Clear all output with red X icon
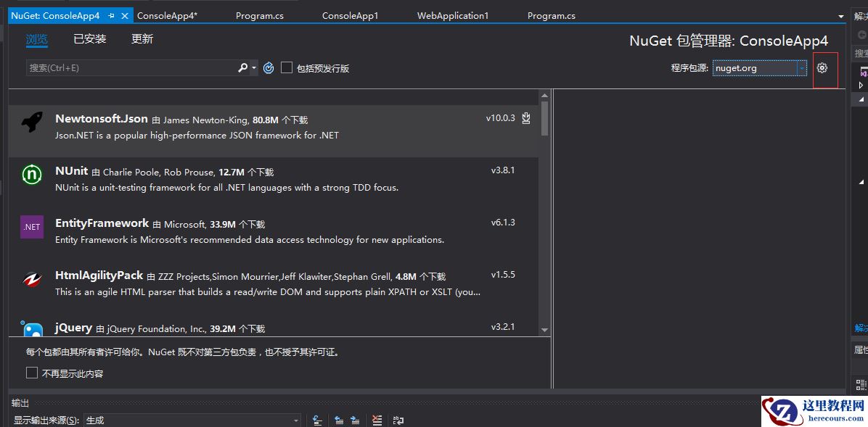868x427 pixels. (x=377, y=420)
